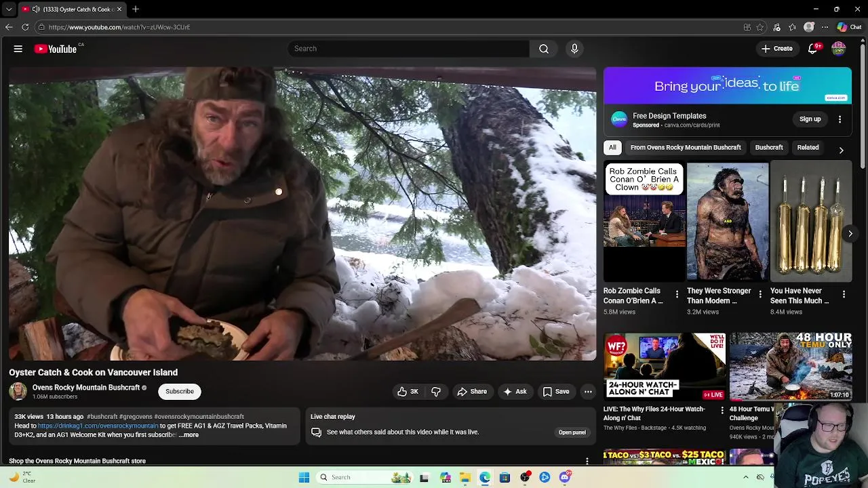Open File Explorer from the taskbar
The width and height of the screenshot is (868, 488).
tap(465, 477)
